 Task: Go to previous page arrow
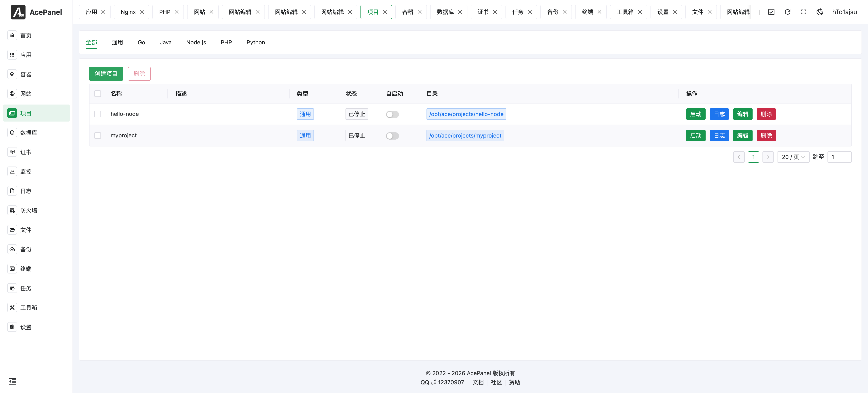pos(739,157)
